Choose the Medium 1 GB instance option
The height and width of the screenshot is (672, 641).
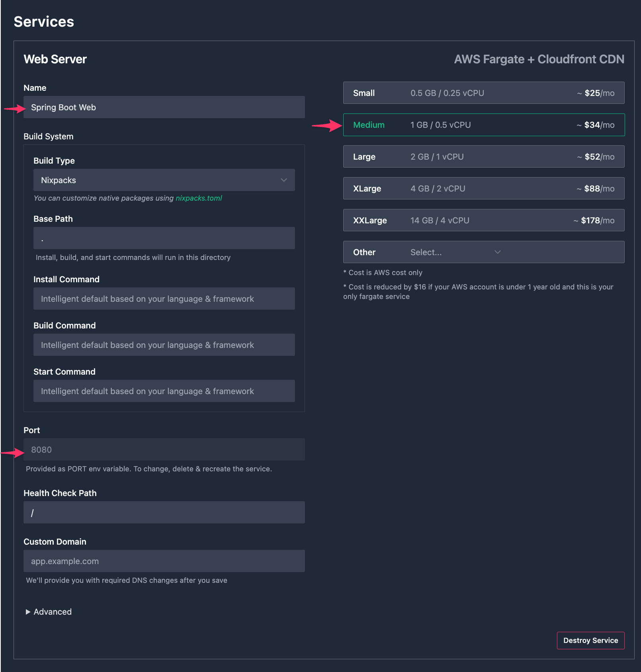483,125
